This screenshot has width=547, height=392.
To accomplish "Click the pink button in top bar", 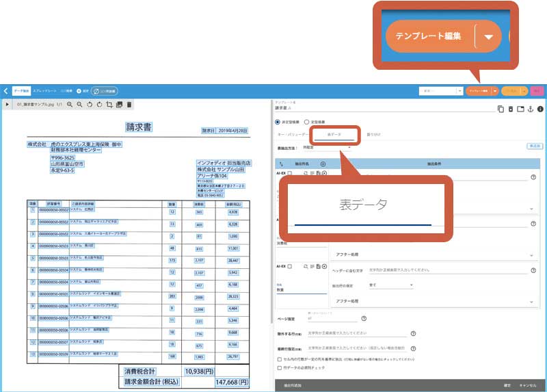I will coord(537,91).
